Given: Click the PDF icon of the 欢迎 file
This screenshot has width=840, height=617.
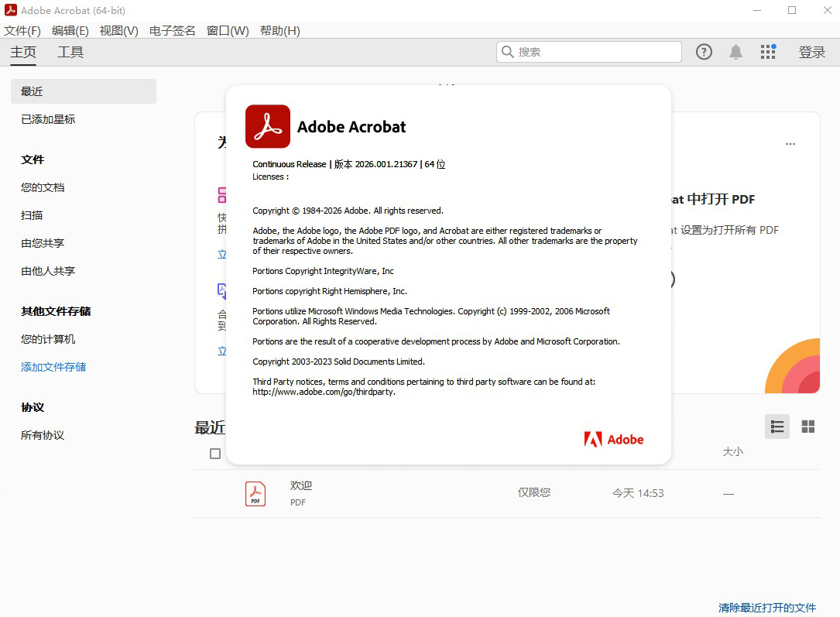Looking at the screenshot, I should 255,493.
